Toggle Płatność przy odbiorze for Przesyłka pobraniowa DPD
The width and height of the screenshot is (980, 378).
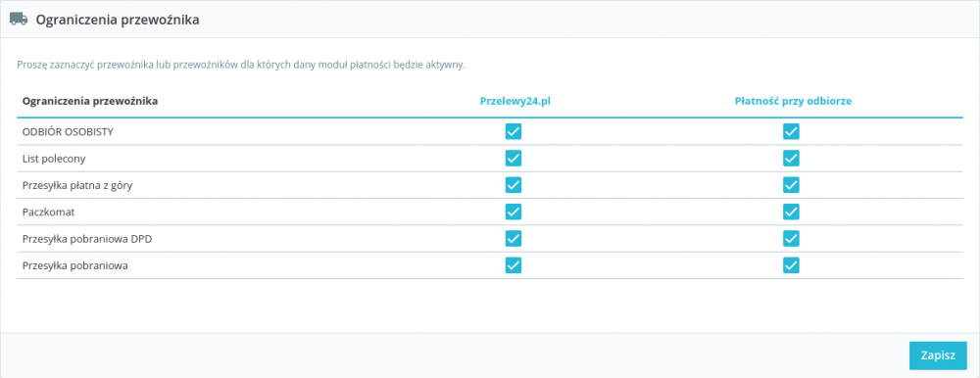791,239
